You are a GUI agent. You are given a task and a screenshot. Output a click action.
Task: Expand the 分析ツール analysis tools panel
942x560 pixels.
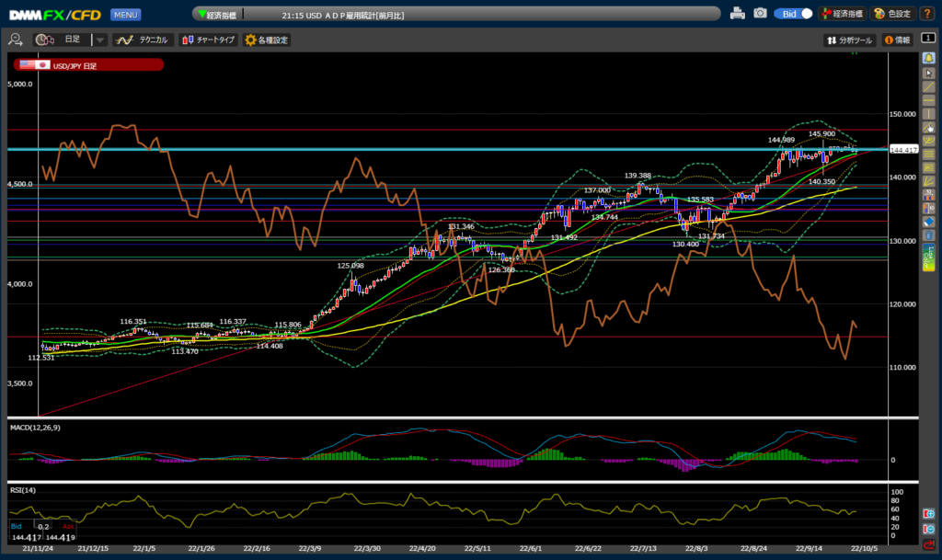click(x=848, y=40)
